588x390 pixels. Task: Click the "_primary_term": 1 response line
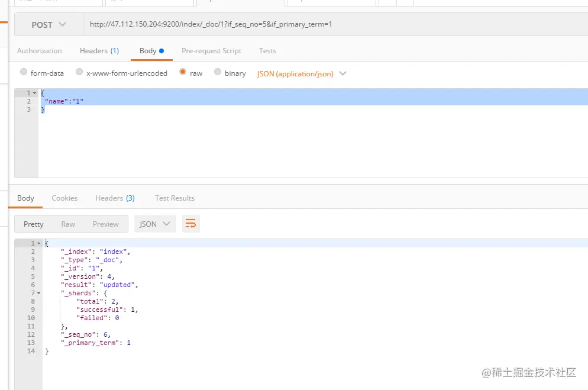[96, 343]
